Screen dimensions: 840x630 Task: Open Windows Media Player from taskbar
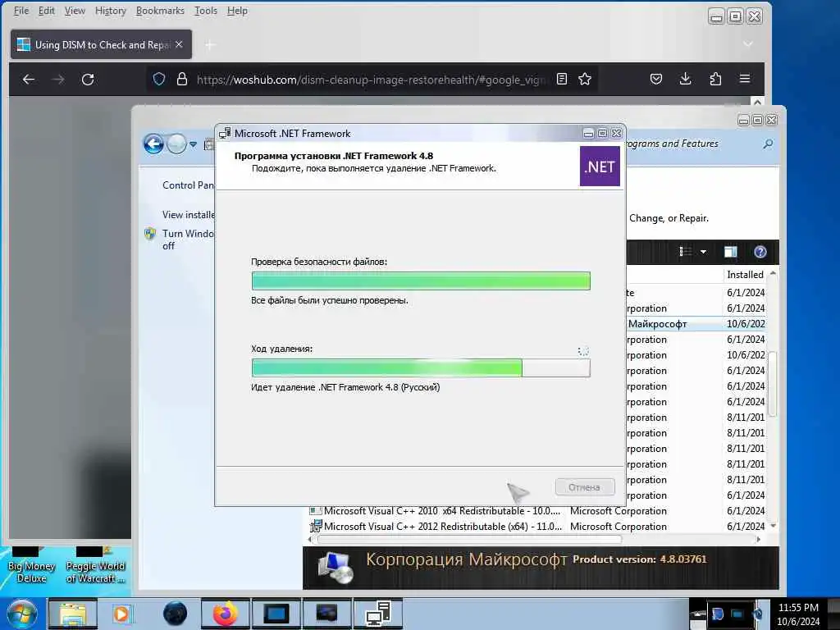click(121, 614)
